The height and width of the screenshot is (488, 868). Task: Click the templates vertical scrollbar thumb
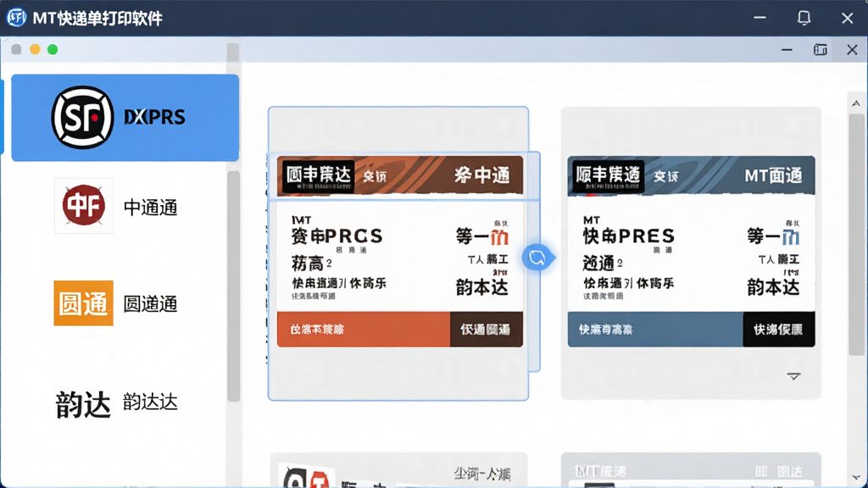coord(856,235)
